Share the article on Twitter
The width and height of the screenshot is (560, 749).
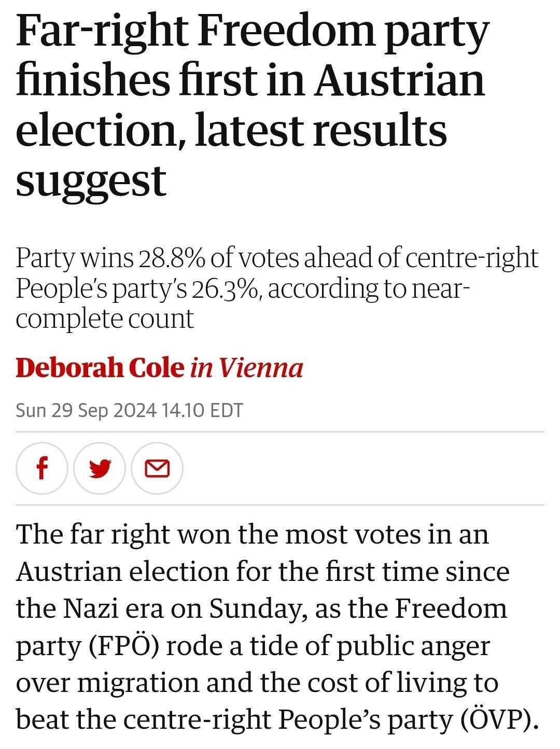(x=100, y=468)
